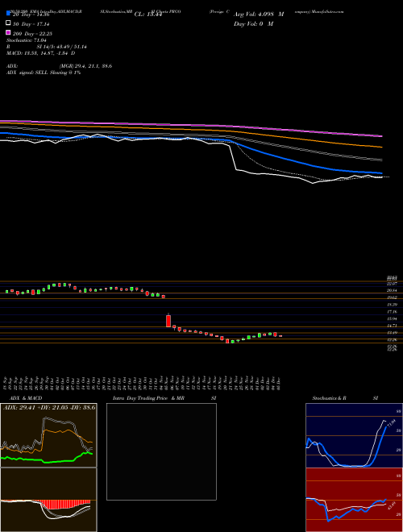Click the MACD values readout line
Viewport: 403px width, 532px height.
(x=41, y=53)
